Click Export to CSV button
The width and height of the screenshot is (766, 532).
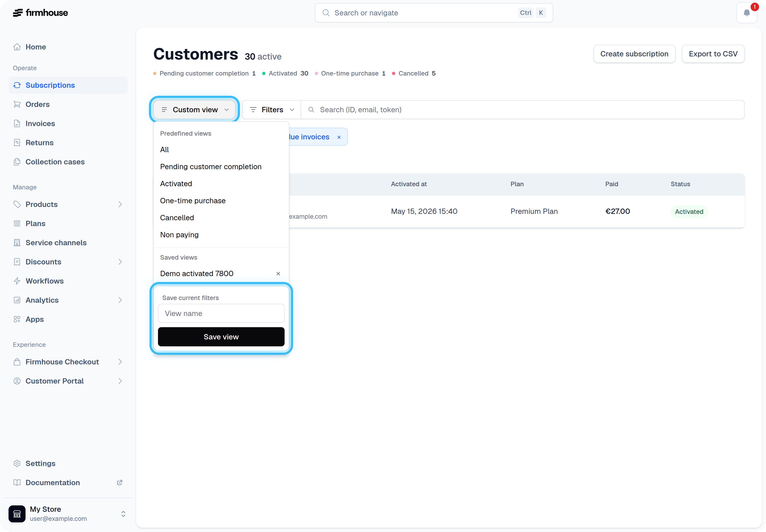pos(713,54)
